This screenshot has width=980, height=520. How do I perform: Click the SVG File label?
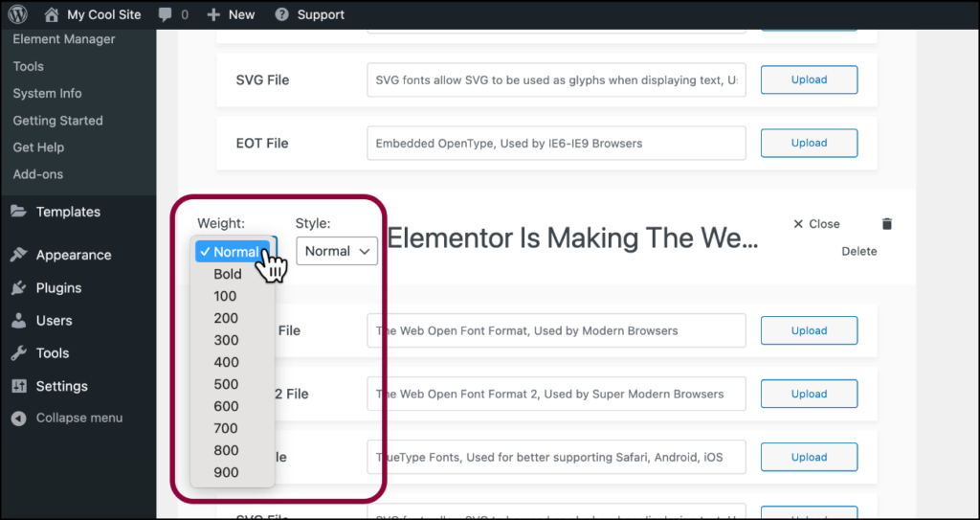click(x=262, y=80)
